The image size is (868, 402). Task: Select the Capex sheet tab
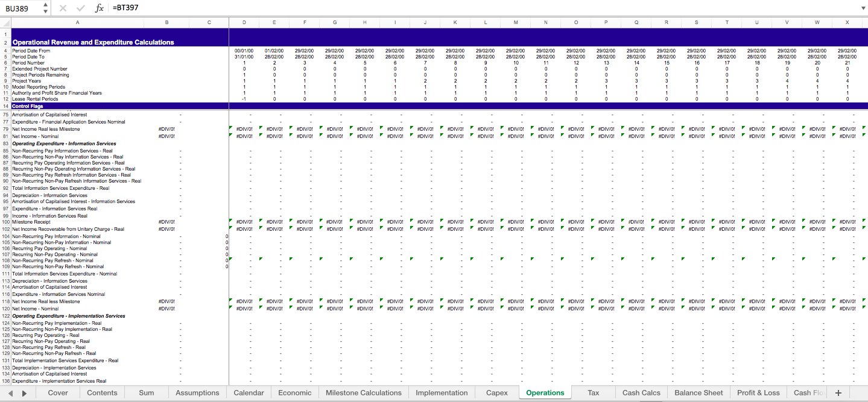[497, 392]
